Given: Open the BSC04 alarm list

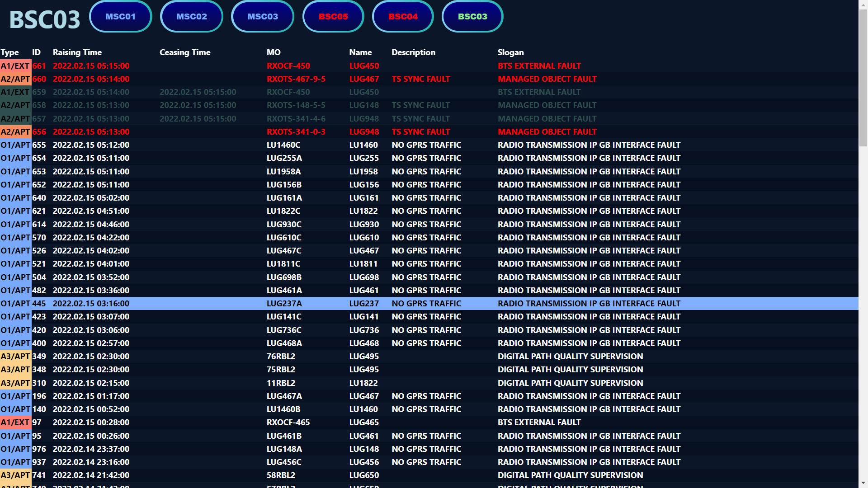Looking at the screenshot, I should [x=403, y=16].
